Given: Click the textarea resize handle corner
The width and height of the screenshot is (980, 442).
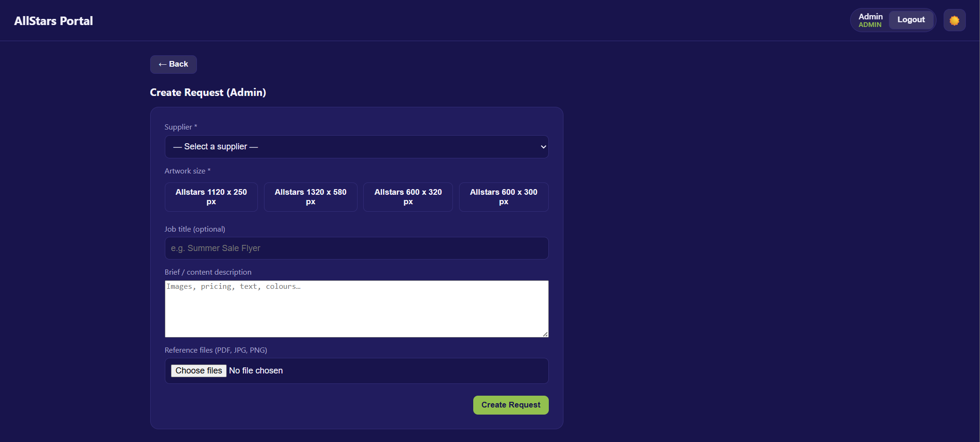Looking at the screenshot, I should coord(545,334).
